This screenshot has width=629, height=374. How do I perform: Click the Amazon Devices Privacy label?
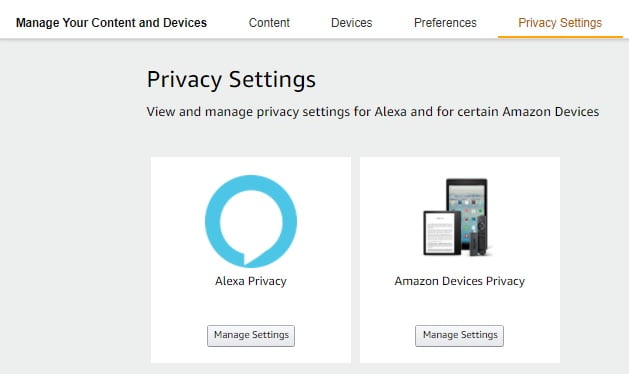pos(460,281)
